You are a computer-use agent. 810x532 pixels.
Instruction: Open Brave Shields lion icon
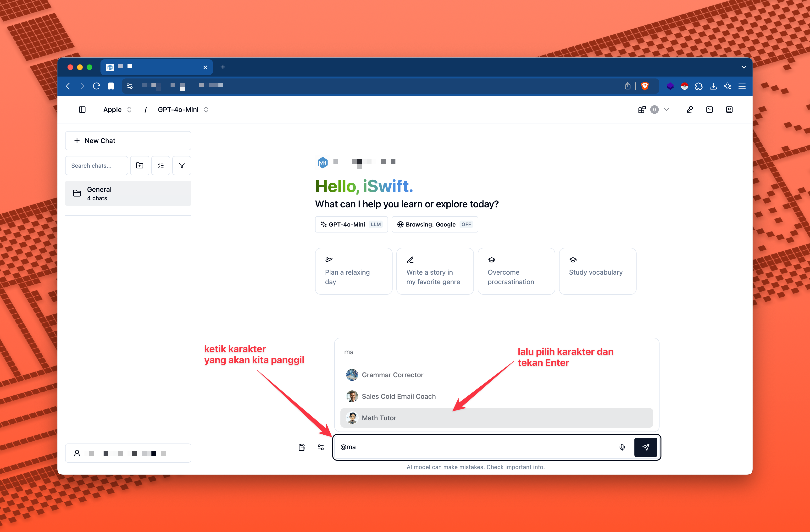(645, 86)
